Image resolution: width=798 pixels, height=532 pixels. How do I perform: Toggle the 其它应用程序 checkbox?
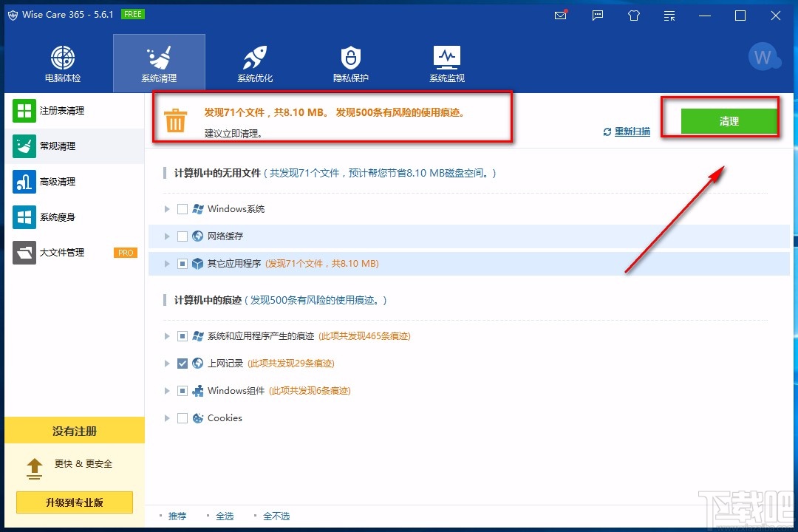(183, 264)
